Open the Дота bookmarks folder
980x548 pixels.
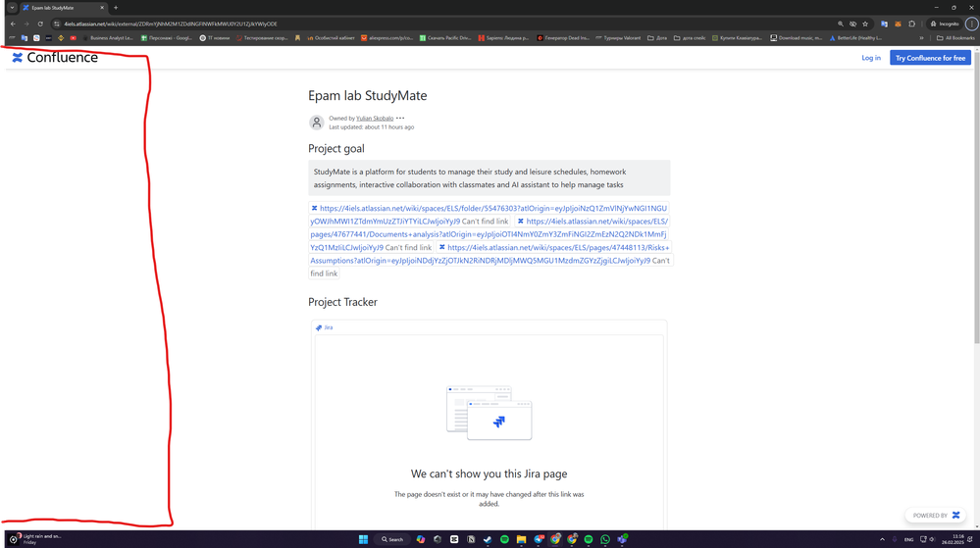[657, 38]
